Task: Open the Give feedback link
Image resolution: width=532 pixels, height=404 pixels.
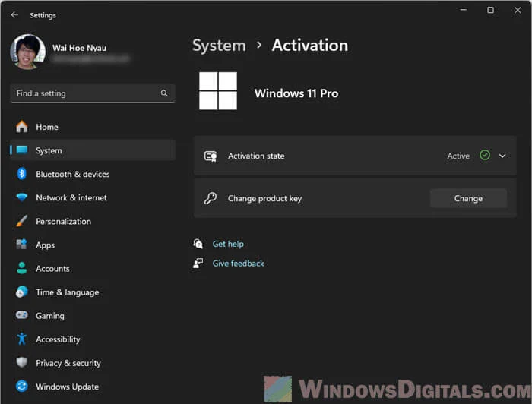Action: click(x=238, y=264)
